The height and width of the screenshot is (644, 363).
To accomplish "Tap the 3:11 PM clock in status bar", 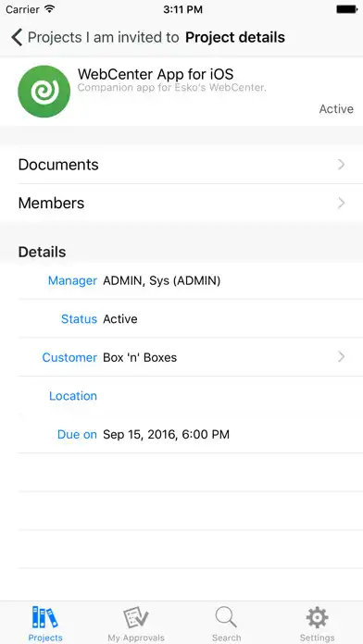I will click(x=182, y=9).
